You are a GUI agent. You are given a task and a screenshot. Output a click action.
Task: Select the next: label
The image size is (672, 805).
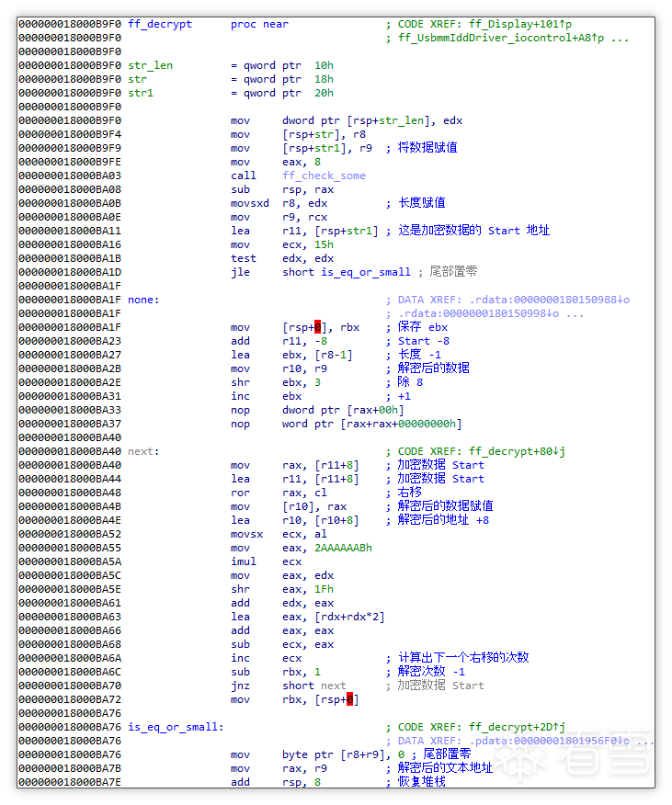coord(143,451)
